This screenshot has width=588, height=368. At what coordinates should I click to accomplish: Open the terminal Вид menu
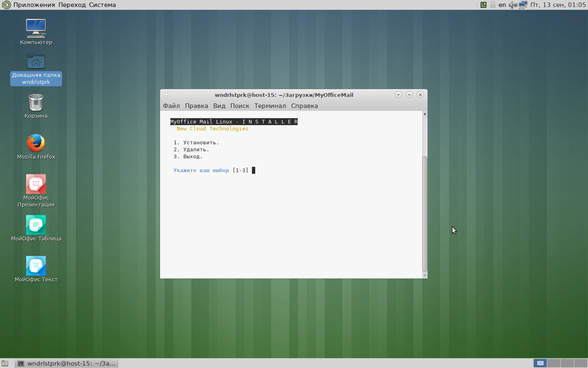219,106
